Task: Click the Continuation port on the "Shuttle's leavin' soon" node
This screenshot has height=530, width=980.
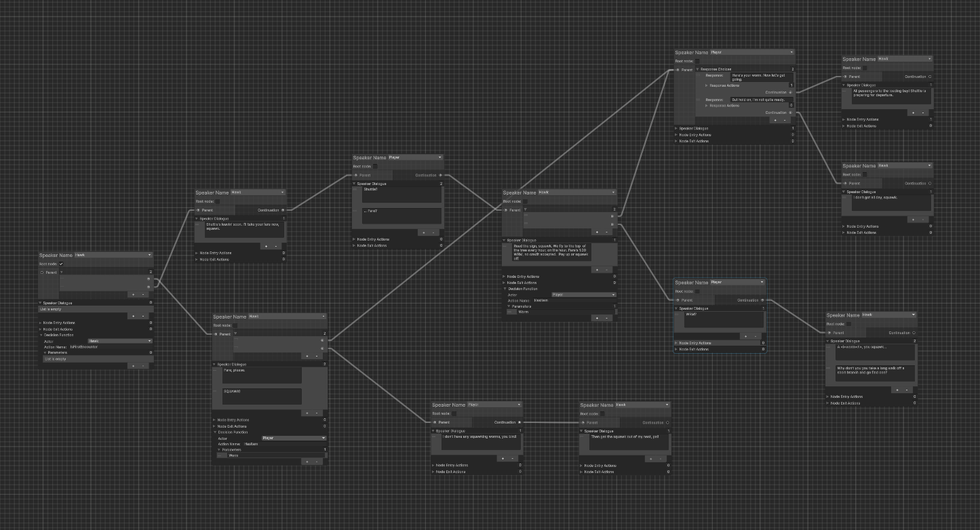Action: [x=283, y=210]
